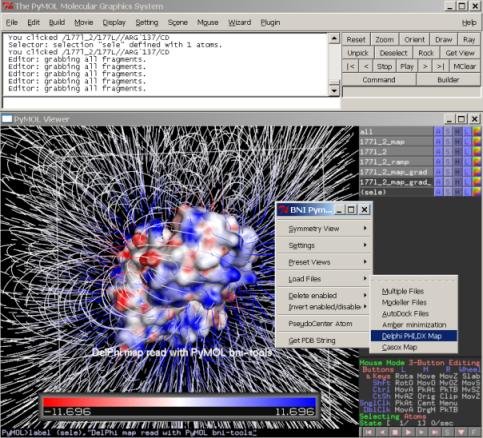This screenshot has width=483, height=438.
Task: Open Show (S) menu for 1771_2_map
Action: click(448, 142)
